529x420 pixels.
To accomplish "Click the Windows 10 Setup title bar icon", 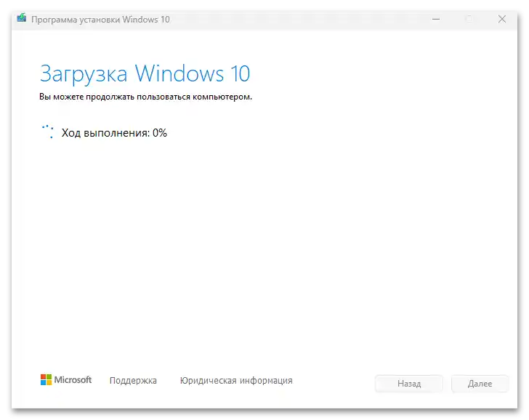I will [22, 18].
